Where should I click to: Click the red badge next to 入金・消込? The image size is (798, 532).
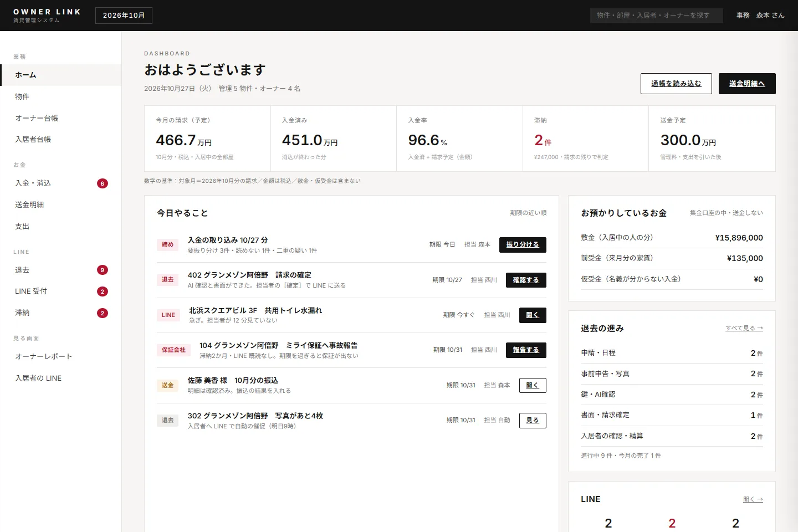pos(103,183)
